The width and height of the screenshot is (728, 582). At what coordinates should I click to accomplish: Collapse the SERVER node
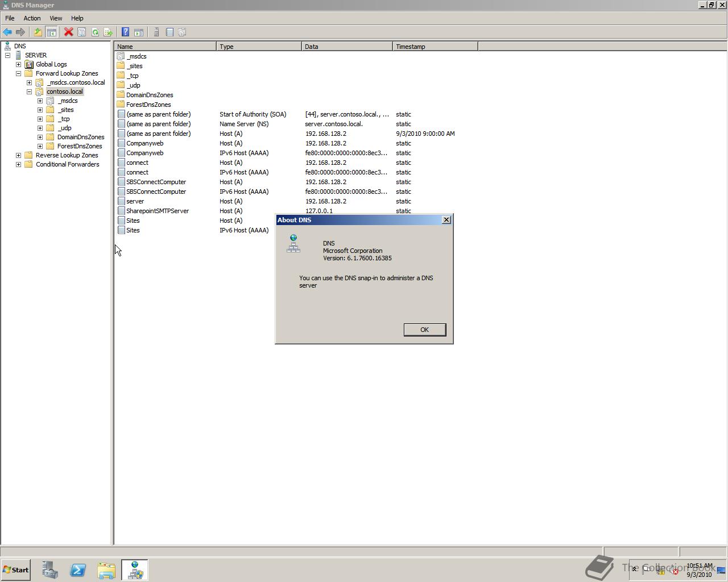tap(7, 55)
